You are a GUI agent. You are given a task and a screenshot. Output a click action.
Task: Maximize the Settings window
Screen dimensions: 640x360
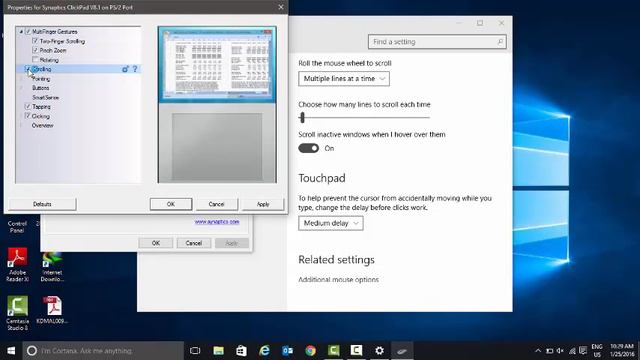pyautogui.click(x=480, y=23)
